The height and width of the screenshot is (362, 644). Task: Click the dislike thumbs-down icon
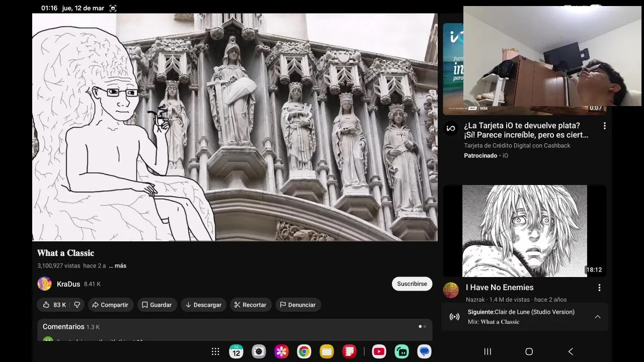[x=77, y=305]
